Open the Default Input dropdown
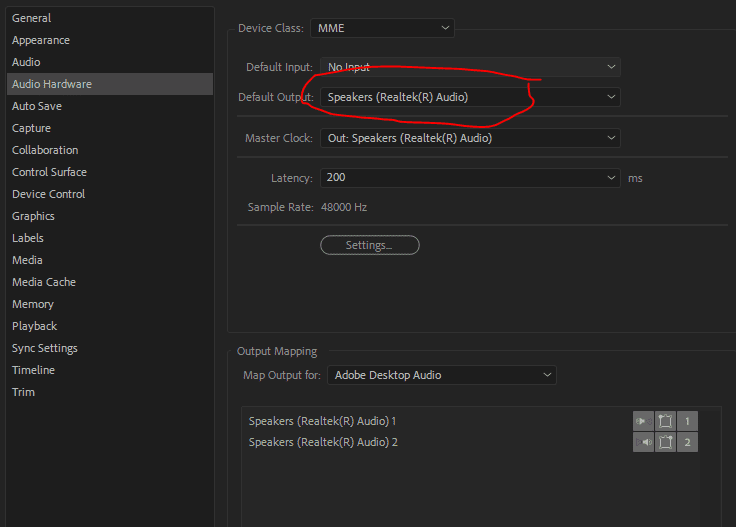 470,67
